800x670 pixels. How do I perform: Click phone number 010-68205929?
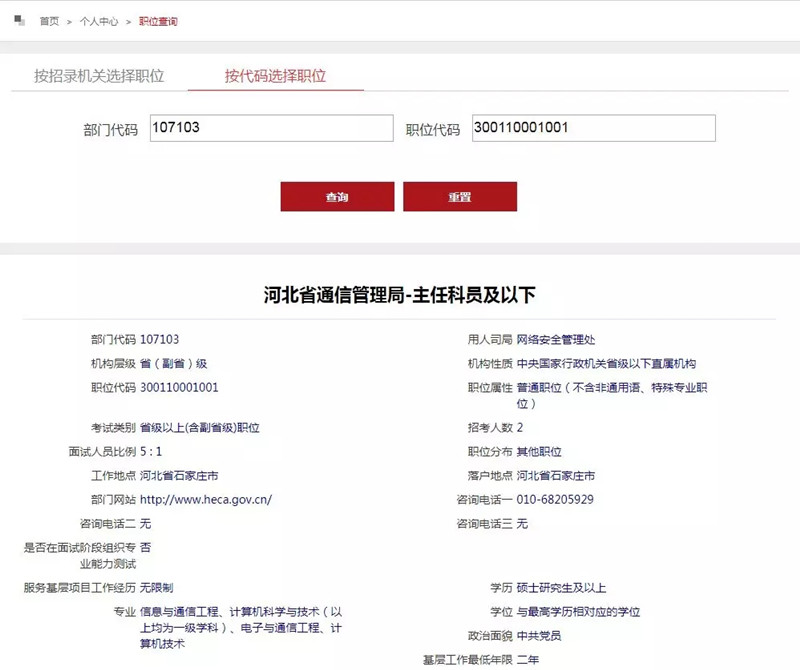click(x=555, y=500)
